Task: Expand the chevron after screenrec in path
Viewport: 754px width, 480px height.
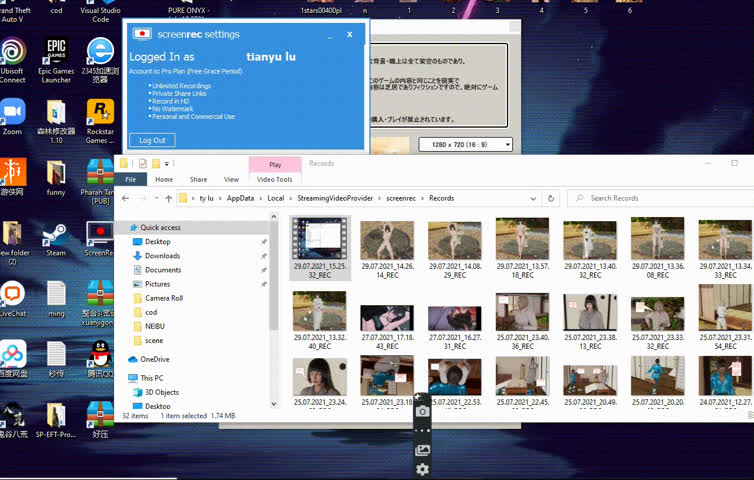Action: [422, 198]
